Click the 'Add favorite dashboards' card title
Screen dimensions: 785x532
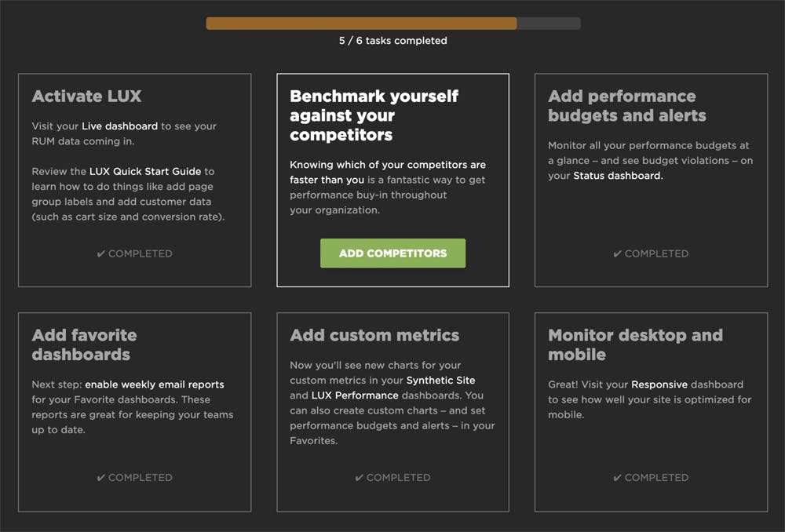click(x=84, y=344)
